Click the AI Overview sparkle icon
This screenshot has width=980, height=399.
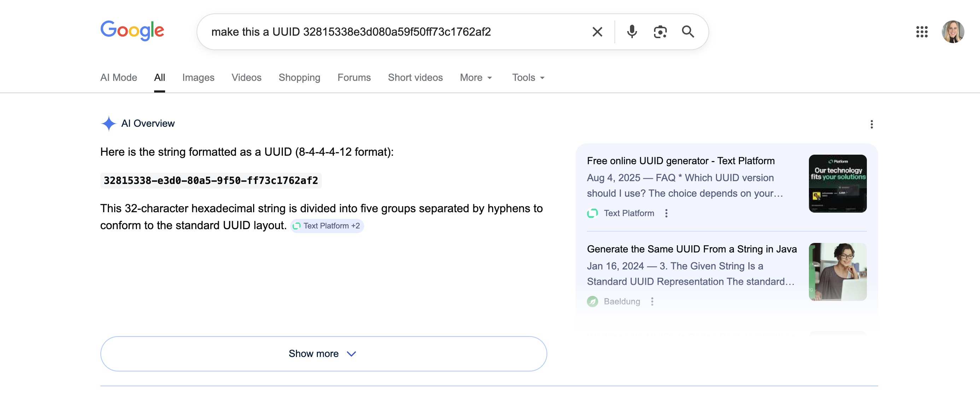pos(109,124)
